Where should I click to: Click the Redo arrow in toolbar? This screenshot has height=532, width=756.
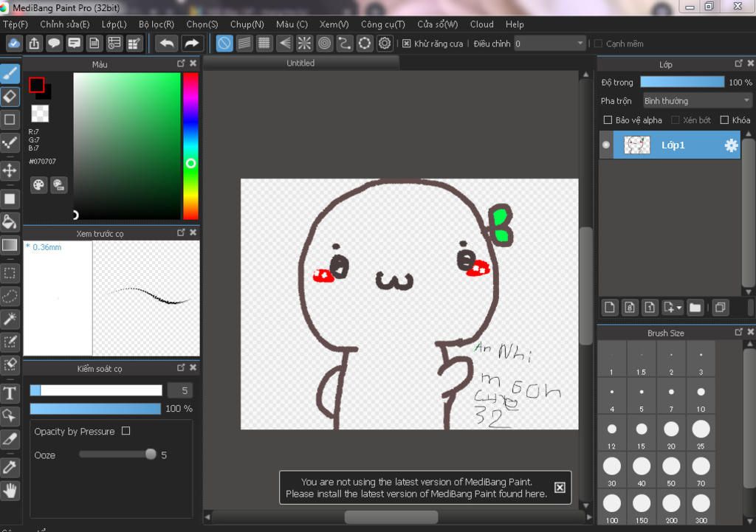pyautogui.click(x=191, y=44)
